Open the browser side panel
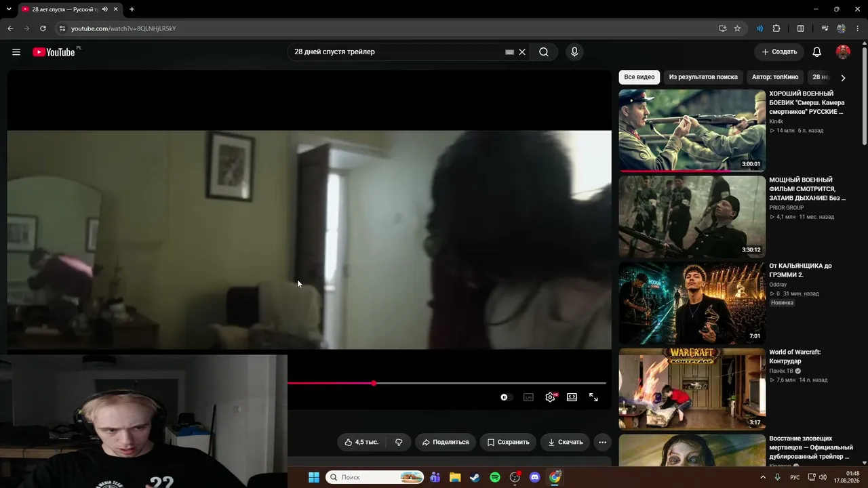Viewport: 868px width, 488px height. [801, 28]
